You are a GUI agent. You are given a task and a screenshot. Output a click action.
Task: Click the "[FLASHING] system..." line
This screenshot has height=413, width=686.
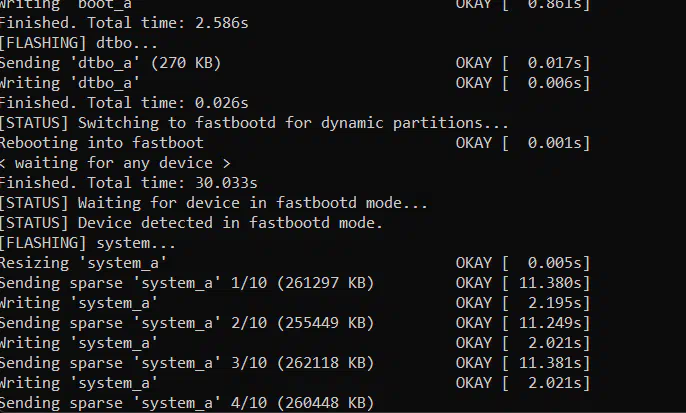(87, 243)
